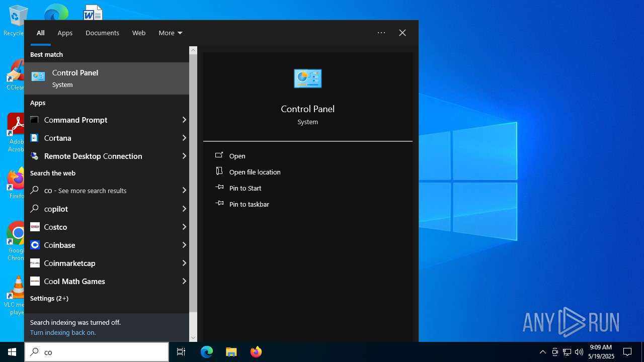Open the Windows Start menu
Viewport: 644px width, 362px height.
[12, 352]
